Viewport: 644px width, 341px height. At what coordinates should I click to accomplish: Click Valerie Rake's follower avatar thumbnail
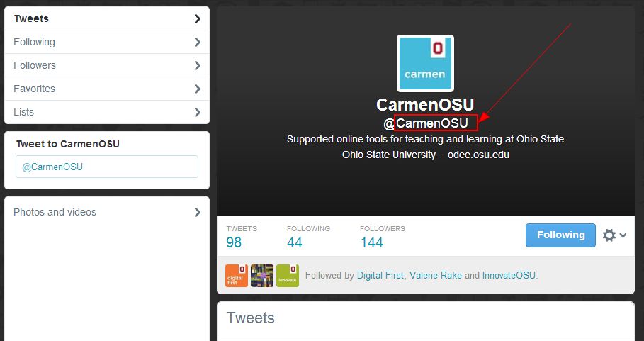pyautogui.click(x=261, y=275)
